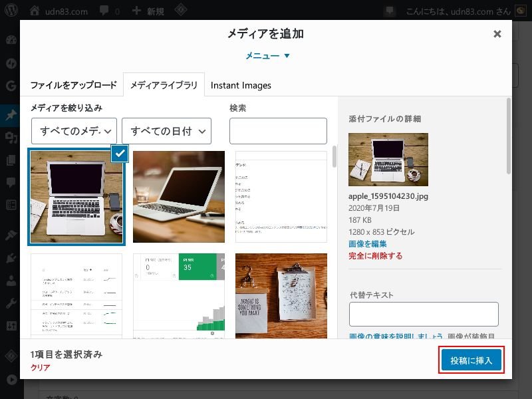Select the clipboard wall photo thumbnail
This screenshot has width=532, height=399.
coord(281,296)
